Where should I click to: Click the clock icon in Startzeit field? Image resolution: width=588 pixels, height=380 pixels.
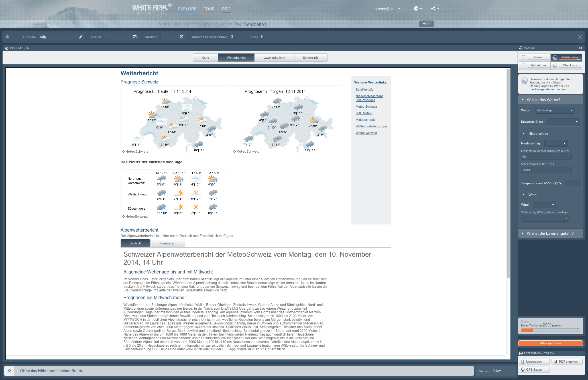[x=182, y=37]
